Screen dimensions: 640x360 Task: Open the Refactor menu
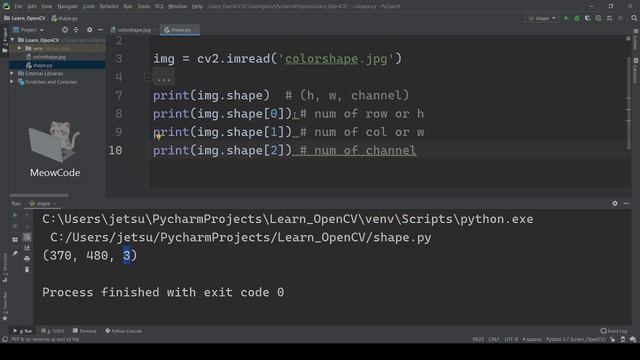coord(109,6)
